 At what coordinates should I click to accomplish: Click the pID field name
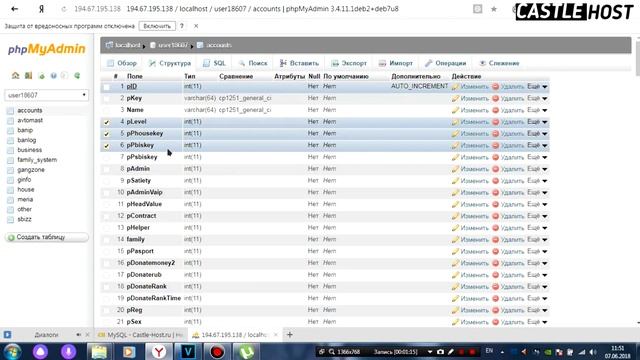(x=131, y=87)
